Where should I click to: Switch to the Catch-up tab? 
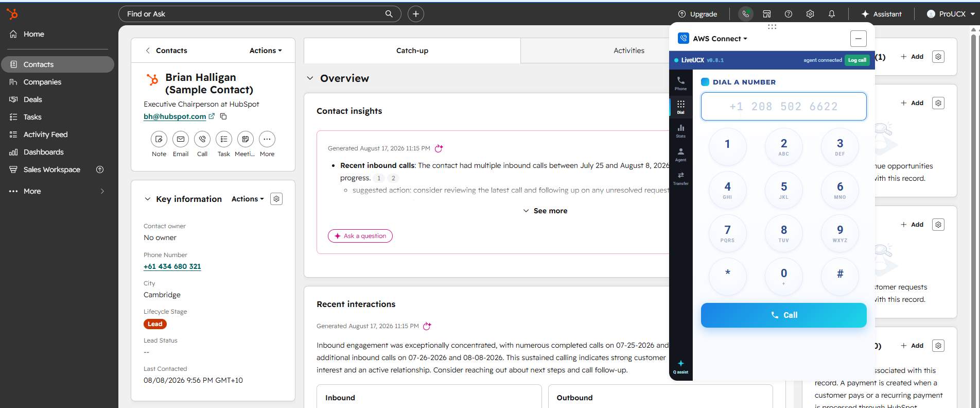point(412,50)
